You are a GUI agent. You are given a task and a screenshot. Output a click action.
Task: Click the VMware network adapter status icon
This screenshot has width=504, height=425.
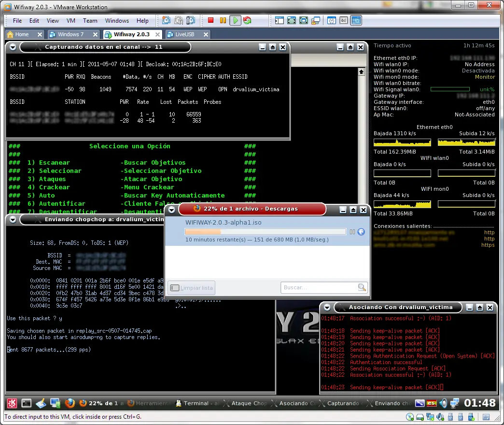coord(430,417)
